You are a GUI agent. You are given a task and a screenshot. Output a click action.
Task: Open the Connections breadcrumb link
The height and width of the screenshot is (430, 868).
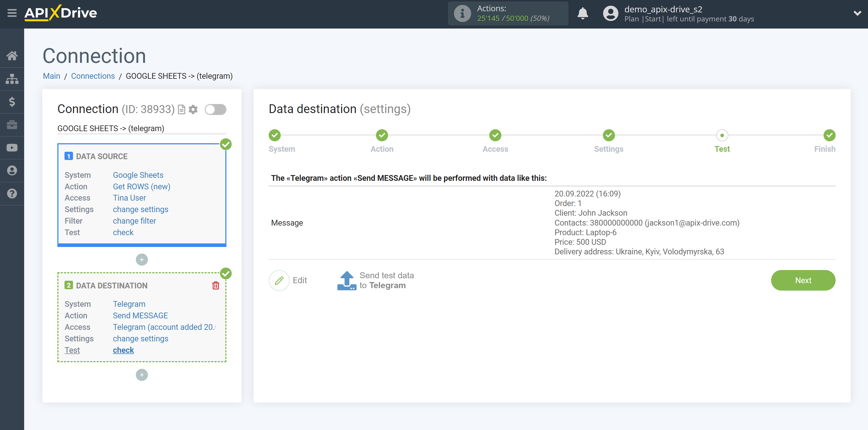coord(91,76)
